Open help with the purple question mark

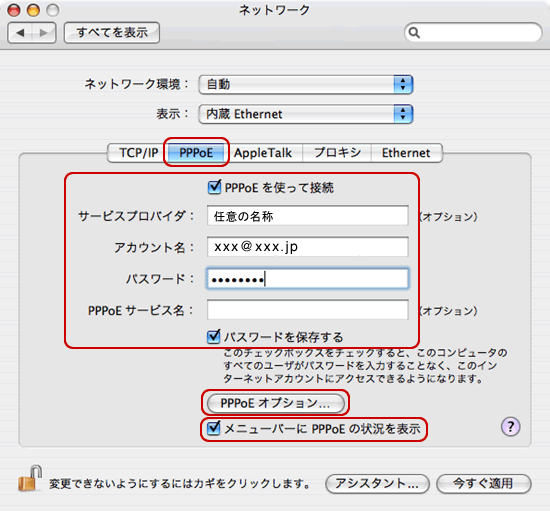click(510, 426)
